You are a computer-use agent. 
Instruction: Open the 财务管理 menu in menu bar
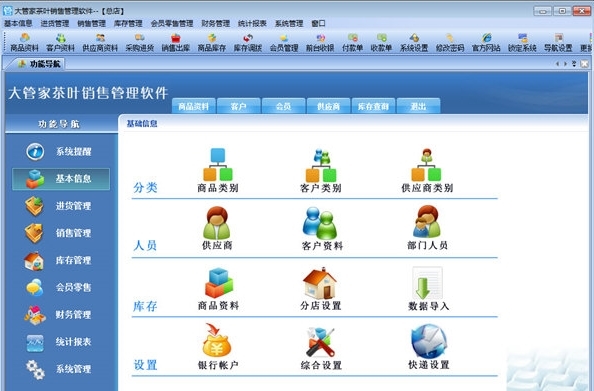pyautogui.click(x=216, y=23)
